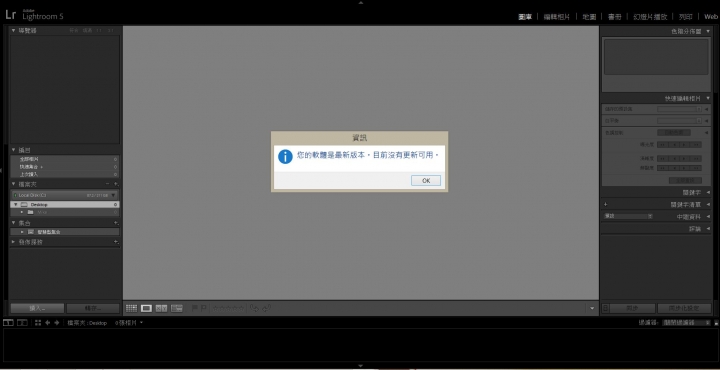
Task: Select Desktop folder in Folders panel
Action: pyautogui.click(x=65, y=204)
